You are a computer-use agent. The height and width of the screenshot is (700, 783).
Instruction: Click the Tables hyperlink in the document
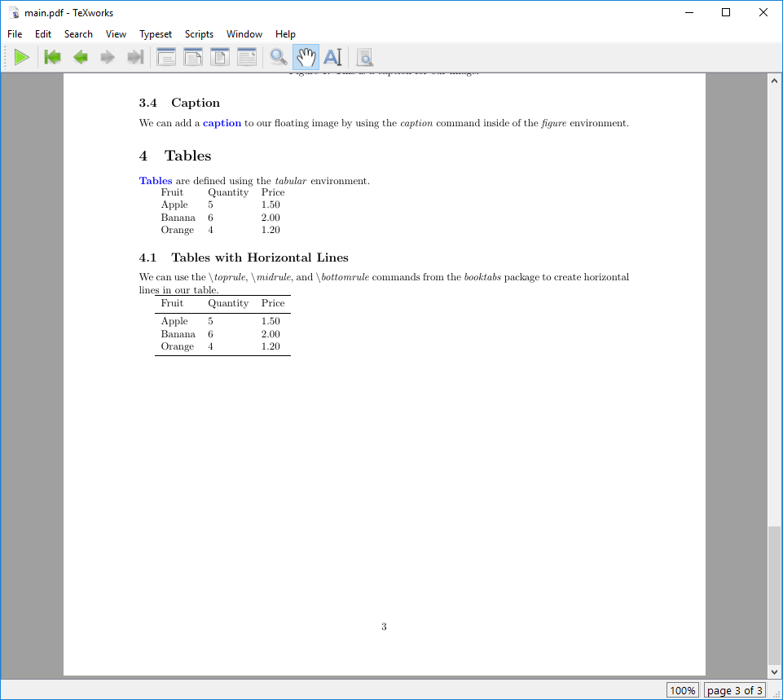(x=155, y=180)
